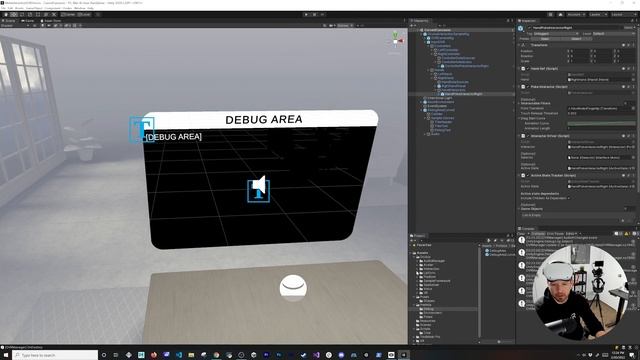
Task: Click the Project panel add plus button
Action: click(x=412, y=240)
